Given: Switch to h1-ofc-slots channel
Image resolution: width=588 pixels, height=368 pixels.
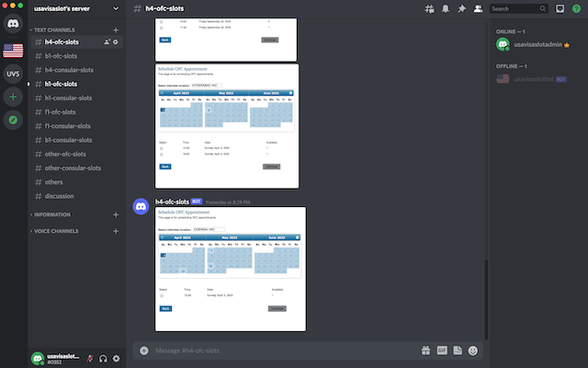Looking at the screenshot, I should [x=76, y=84].
